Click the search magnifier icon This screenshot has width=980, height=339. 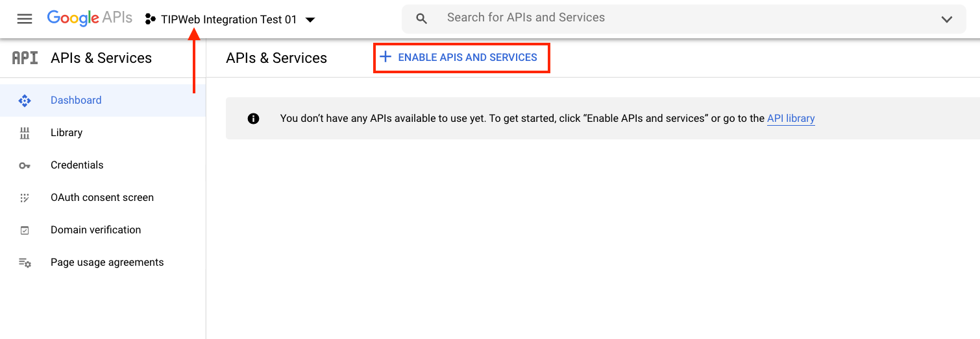422,19
